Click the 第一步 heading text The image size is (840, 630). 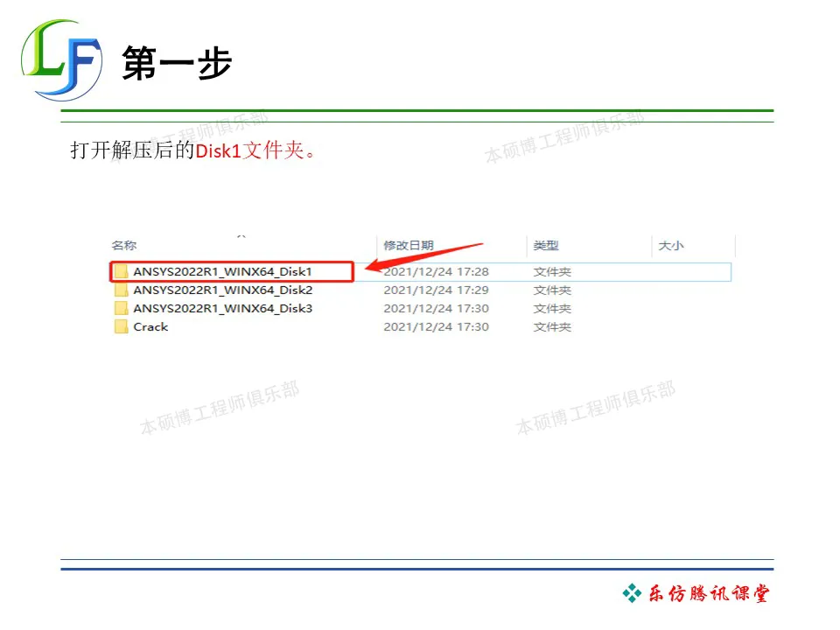[x=177, y=63]
